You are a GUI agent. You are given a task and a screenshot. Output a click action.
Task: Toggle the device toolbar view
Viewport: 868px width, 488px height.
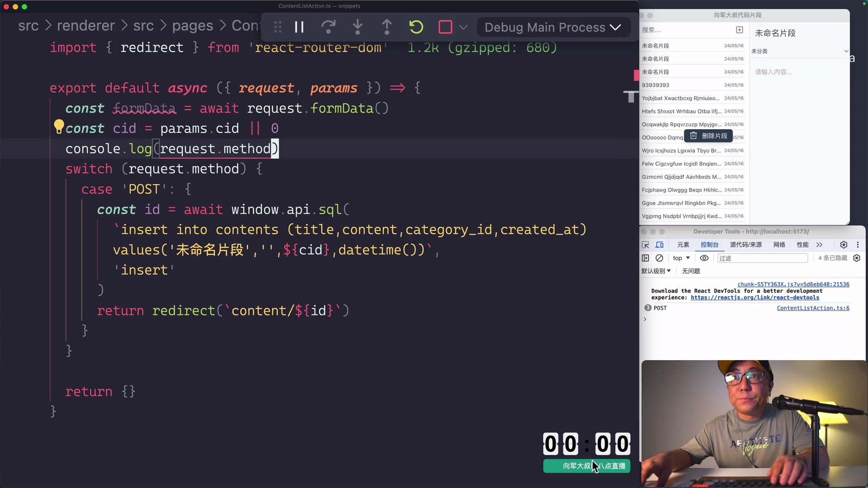point(660,245)
